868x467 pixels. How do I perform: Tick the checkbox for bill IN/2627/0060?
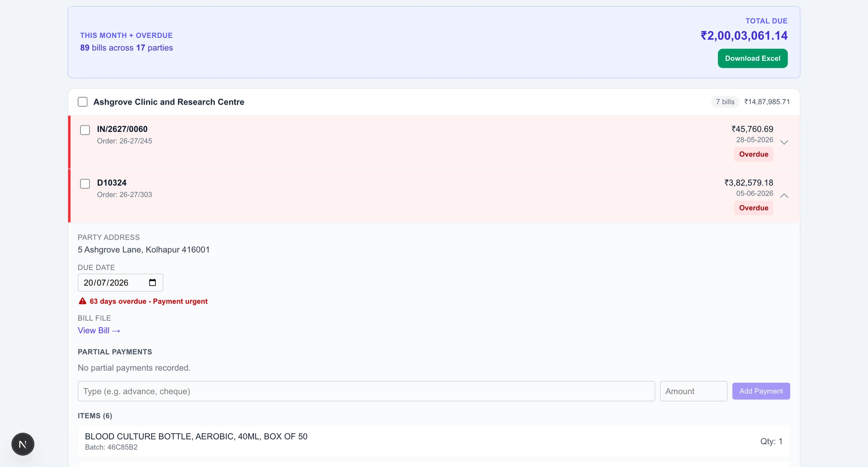pos(85,130)
